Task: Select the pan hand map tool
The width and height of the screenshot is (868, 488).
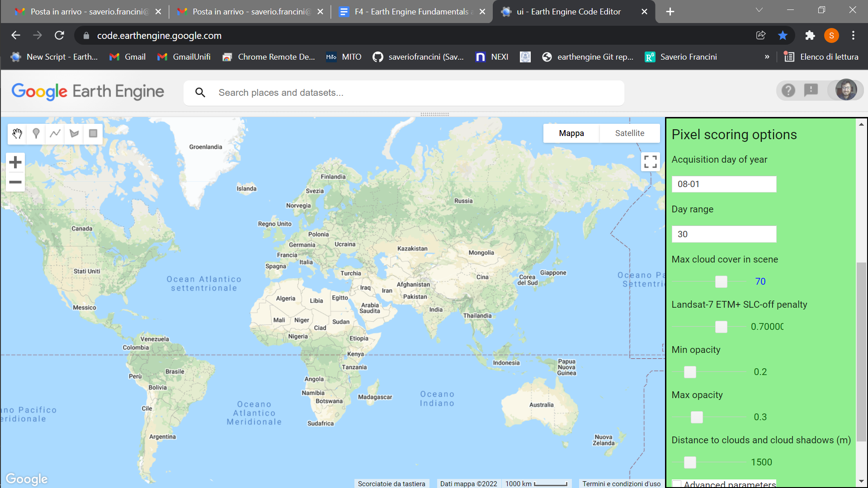Action: (17, 133)
